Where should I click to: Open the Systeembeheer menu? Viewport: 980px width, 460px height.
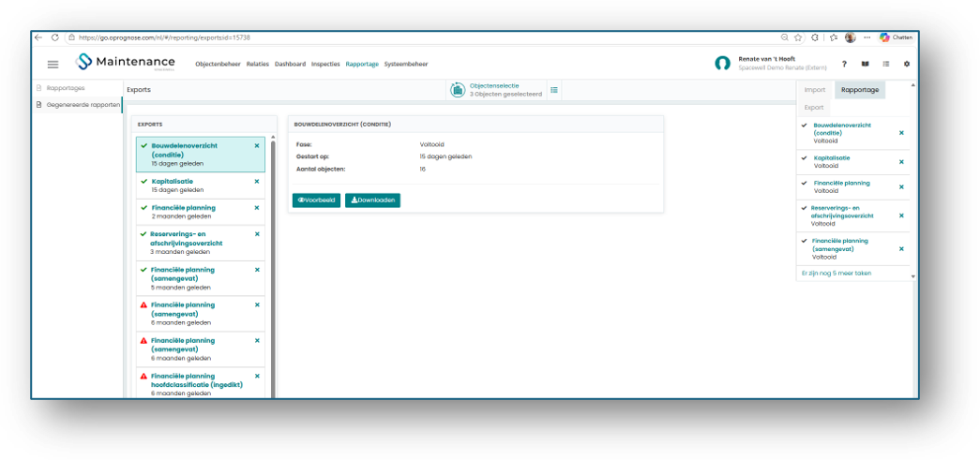[x=406, y=64]
